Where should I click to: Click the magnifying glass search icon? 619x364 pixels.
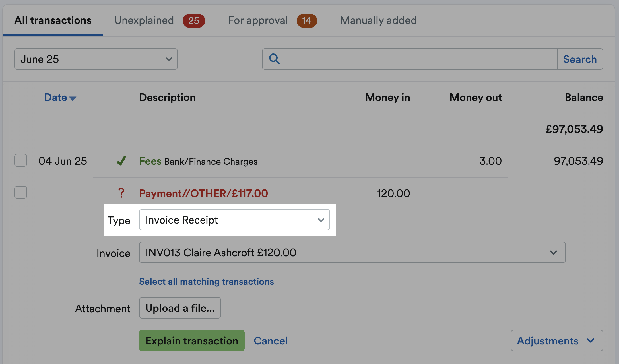pos(275,59)
